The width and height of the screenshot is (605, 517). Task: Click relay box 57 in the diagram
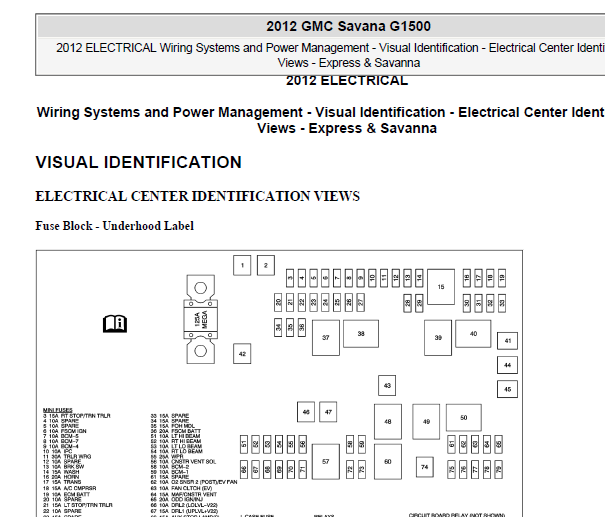(326, 461)
